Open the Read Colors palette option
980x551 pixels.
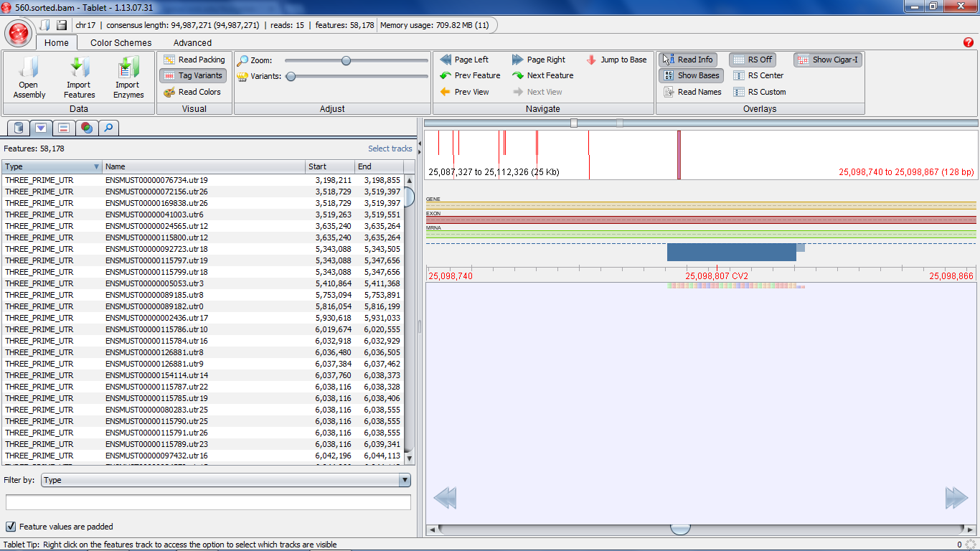coord(192,92)
